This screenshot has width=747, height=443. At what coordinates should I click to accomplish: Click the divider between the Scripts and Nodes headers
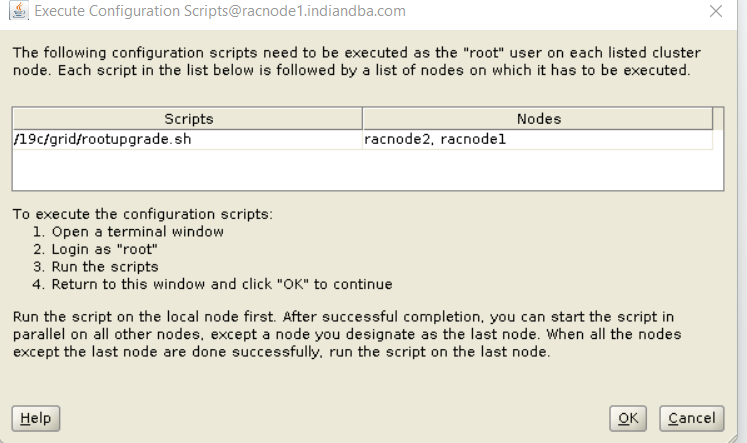point(363,119)
